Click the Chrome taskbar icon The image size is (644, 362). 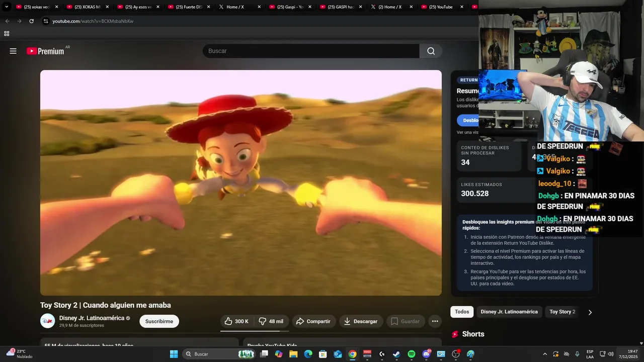353,354
